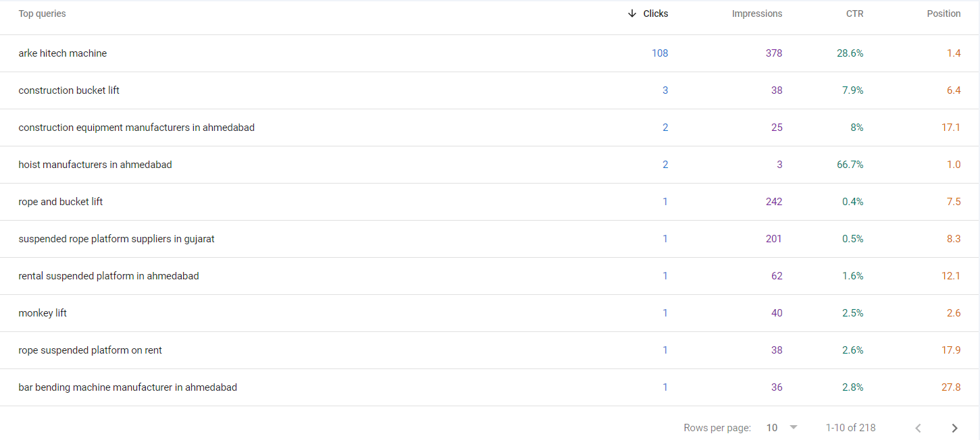Expand the rows selector showing 1-10 of 218
Image resolution: width=980 pixels, height=440 pixels.
850,427
